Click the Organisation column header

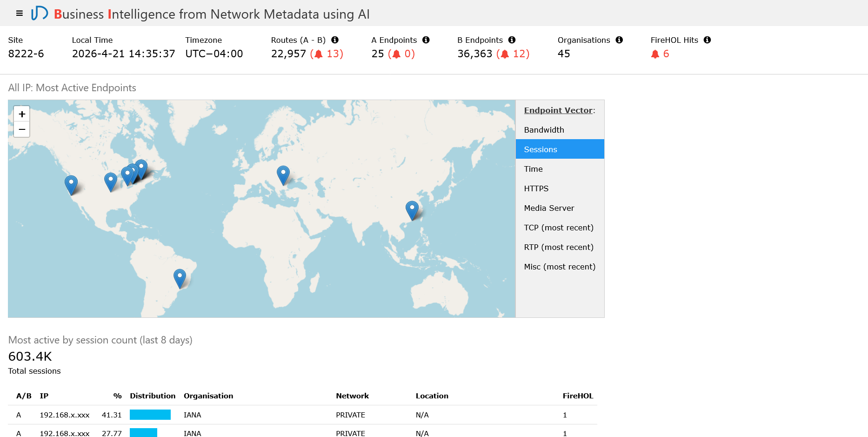(x=208, y=396)
